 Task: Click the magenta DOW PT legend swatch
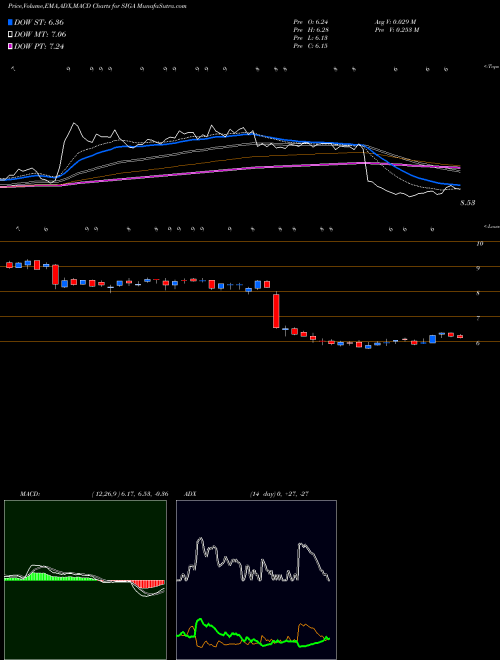click(x=11, y=46)
